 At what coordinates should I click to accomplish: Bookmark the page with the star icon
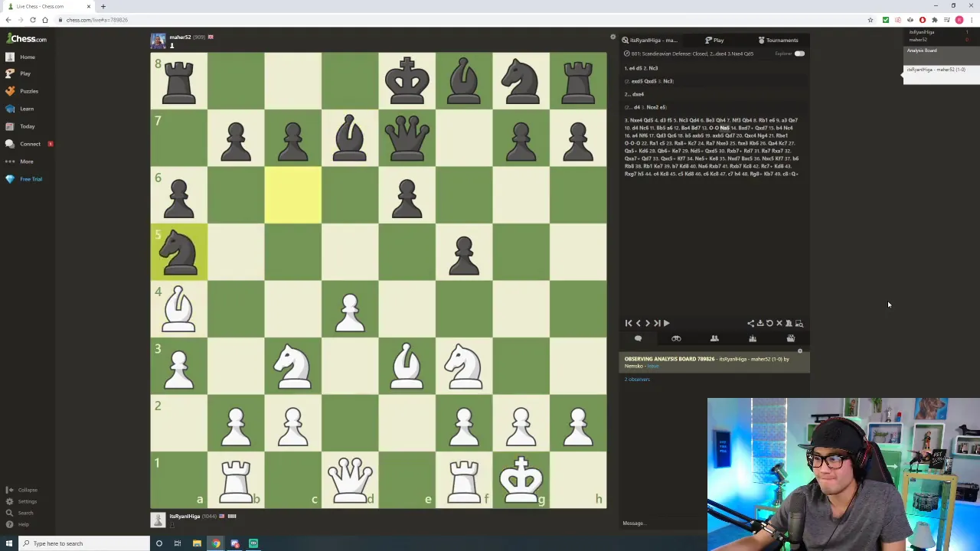(871, 20)
